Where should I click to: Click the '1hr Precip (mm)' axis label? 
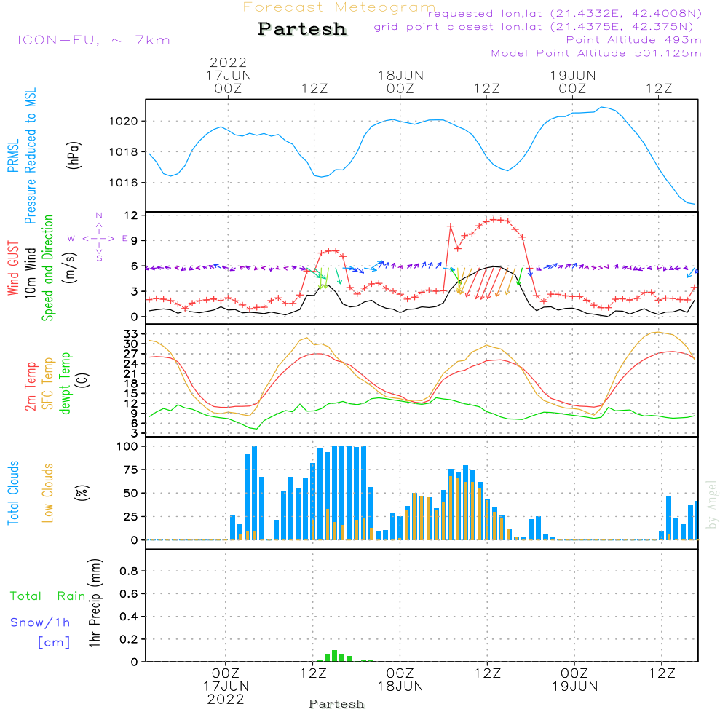[x=94, y=603]
